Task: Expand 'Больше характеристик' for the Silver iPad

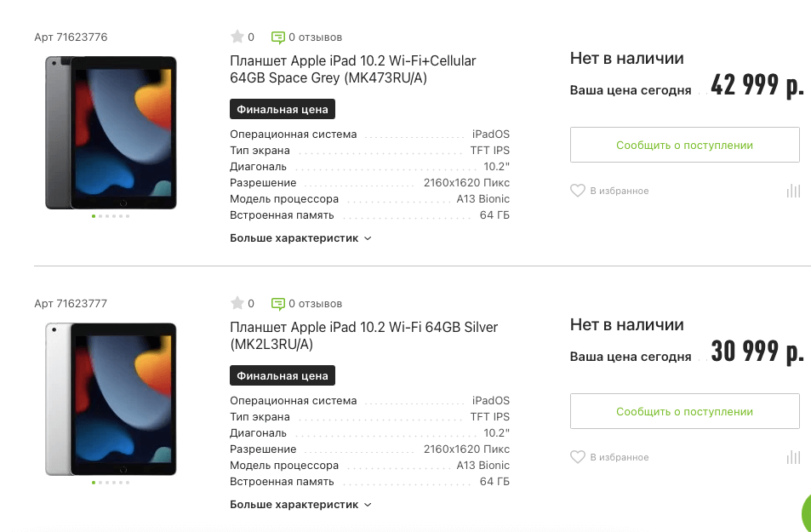Action: 295,504
